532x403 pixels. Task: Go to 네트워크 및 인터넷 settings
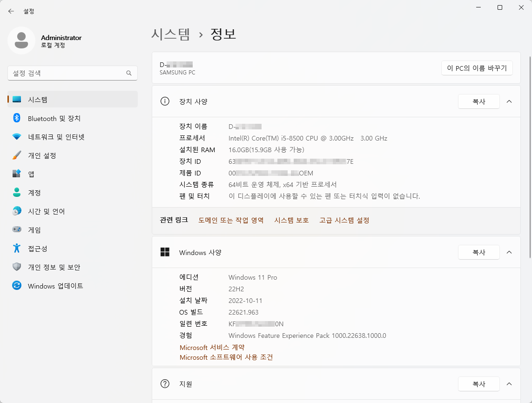[73, 137]
